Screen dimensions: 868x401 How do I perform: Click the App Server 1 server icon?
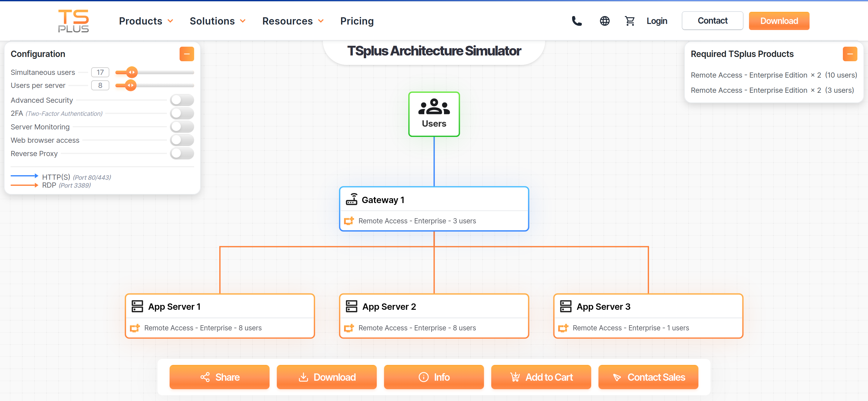click(x=137, y=306)
